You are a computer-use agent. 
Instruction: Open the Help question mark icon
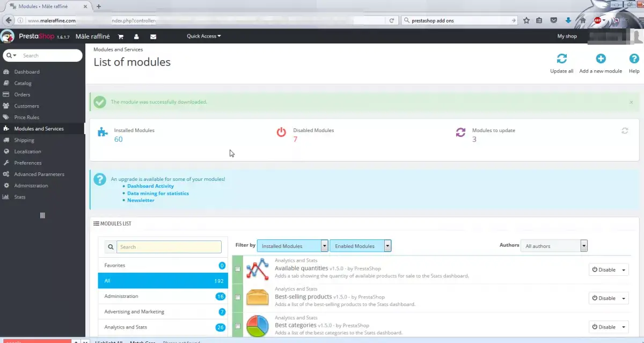(x=634, y=59)
